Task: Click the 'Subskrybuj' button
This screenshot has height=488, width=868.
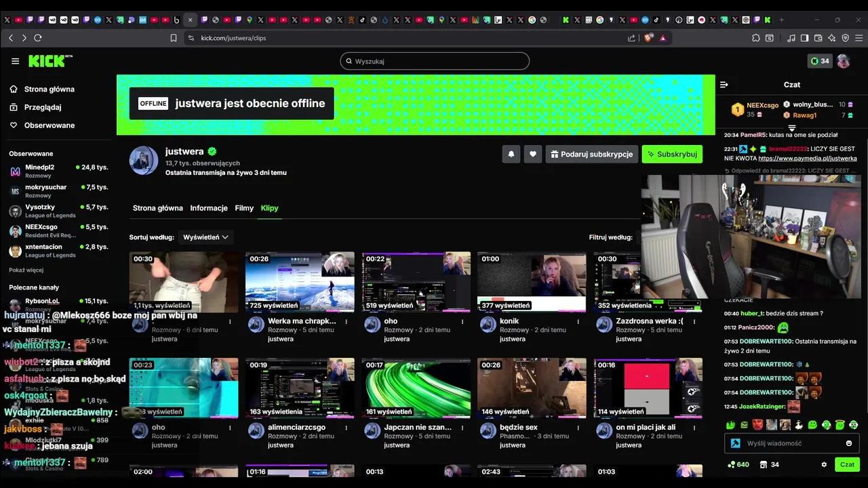Action: tap(672, 155)
